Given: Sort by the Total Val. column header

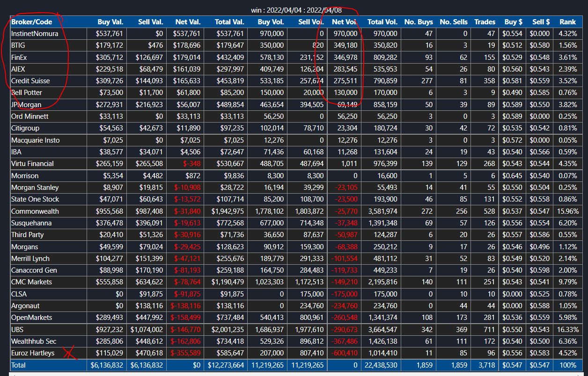Looking at the screenshot, I should (229, 22).
